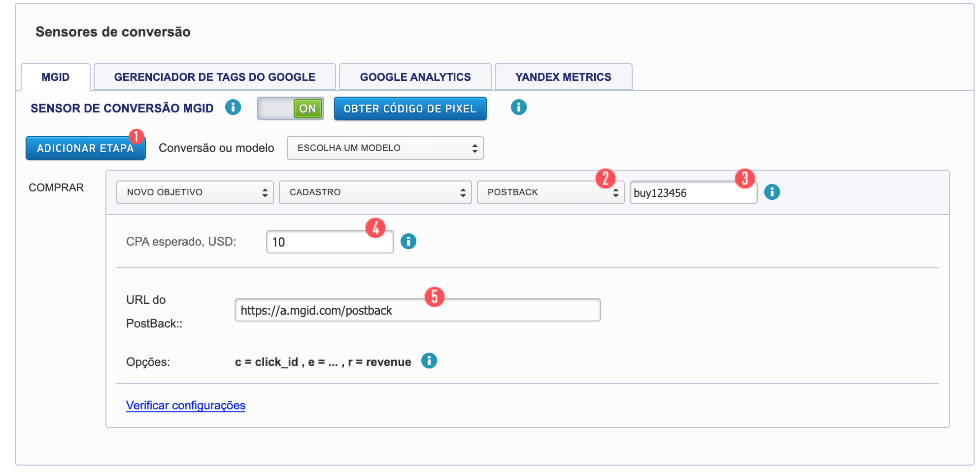The height and width of the screenshot is (472, 980).
Task: Open the Postback type dropdown
Action: (550, 192)
